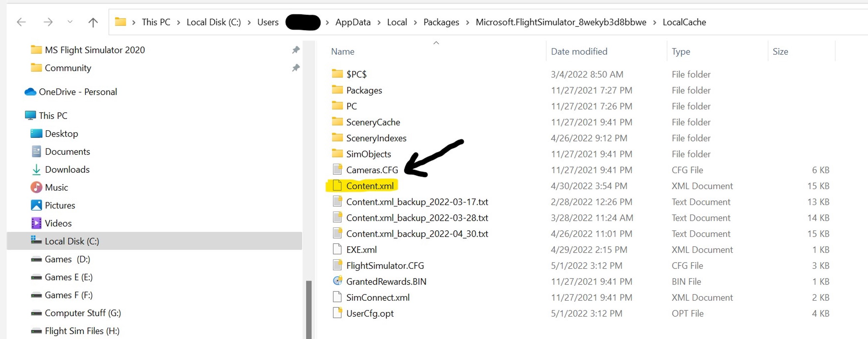Select the GrantedRewards.BIN file icon
Image resolution: width=868 pixels, height=339 pixels.
[337, 281]
